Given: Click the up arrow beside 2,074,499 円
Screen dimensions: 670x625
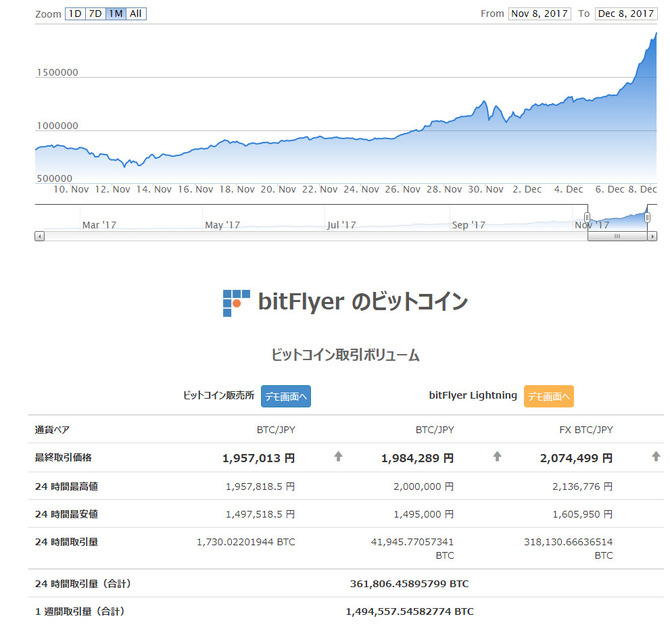Looking at the screenshot, I should tap(656, 456).
